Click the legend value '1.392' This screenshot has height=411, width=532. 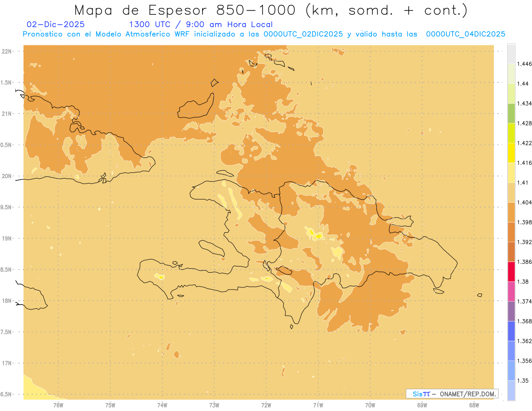pyautogui.click(x=525, y=242)
